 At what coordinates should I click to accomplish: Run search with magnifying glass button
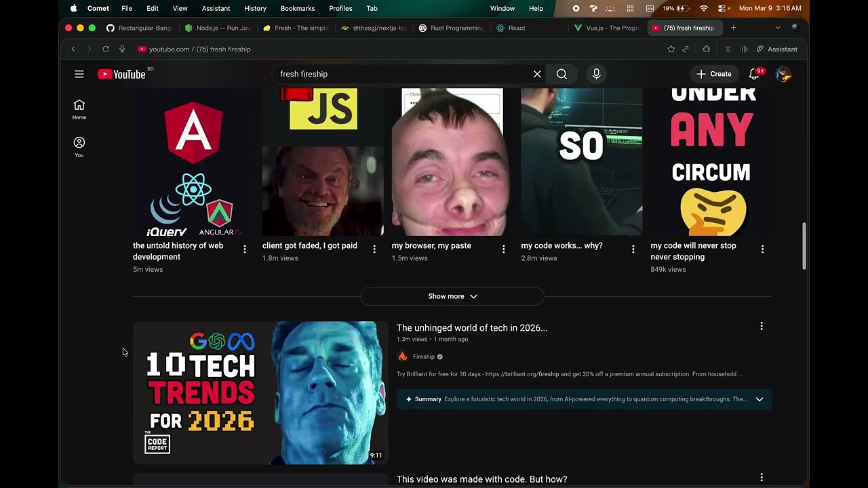(x=561, y=74)
